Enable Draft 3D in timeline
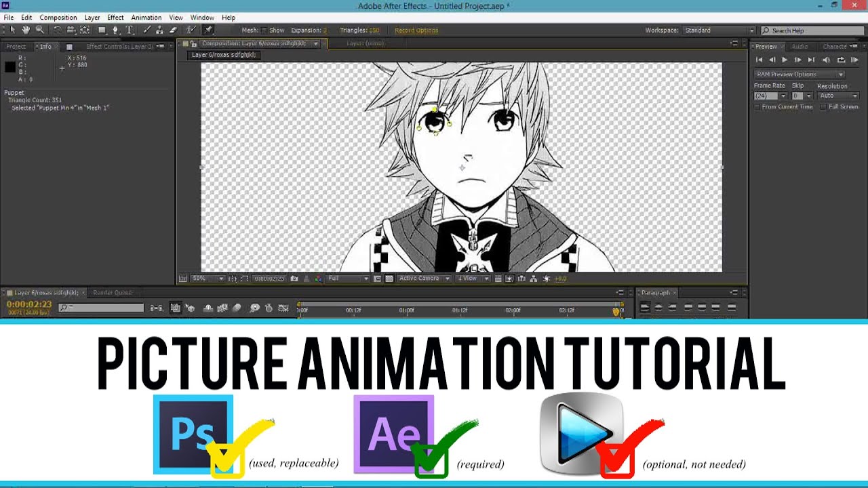Screen dimensions: 868x488 190,308
